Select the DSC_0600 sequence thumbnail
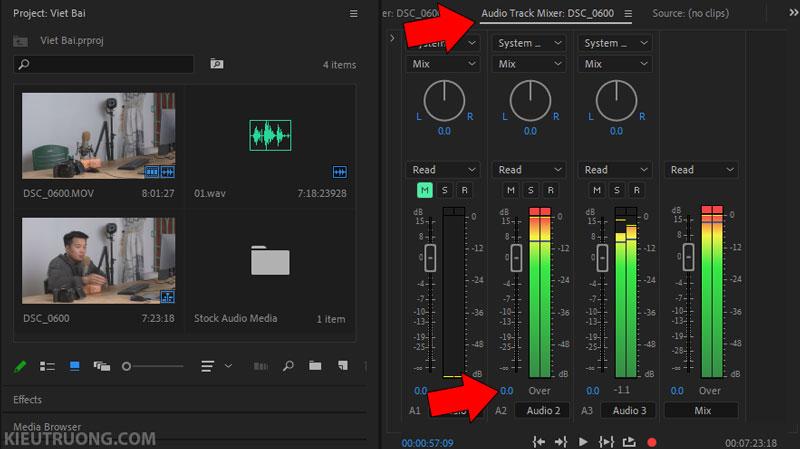800x449 pixels. 98,261
